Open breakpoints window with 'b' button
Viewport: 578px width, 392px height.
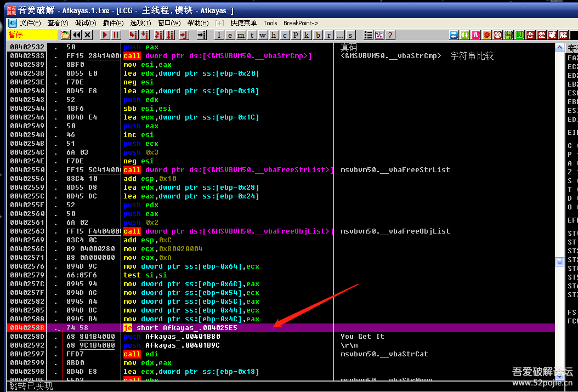tap(318, 35)
